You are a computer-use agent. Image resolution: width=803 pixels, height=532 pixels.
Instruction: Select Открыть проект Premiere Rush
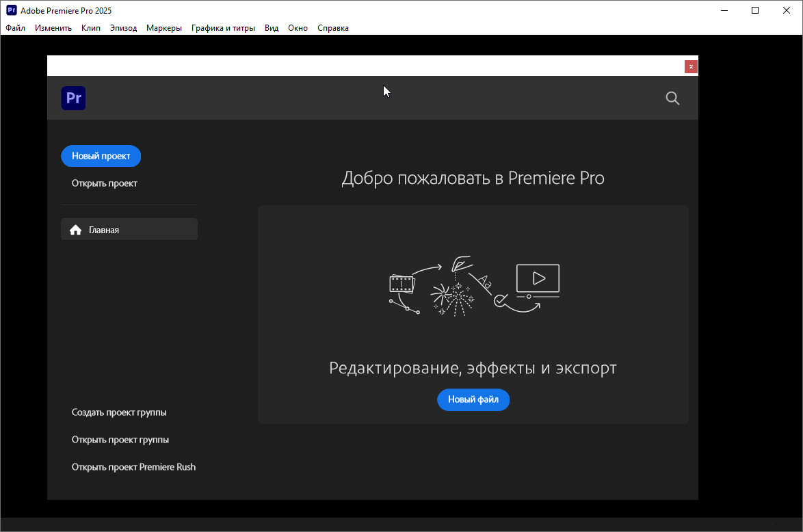click(133, 467)
